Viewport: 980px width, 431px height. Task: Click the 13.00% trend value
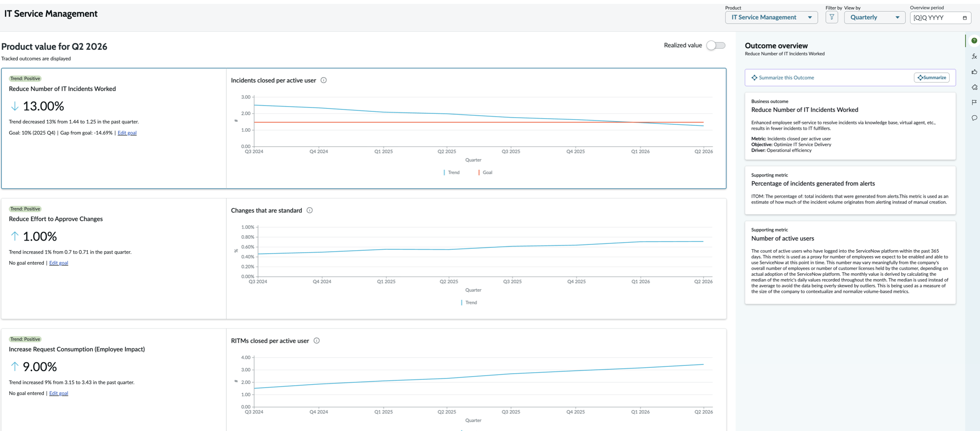coord(43,106)
